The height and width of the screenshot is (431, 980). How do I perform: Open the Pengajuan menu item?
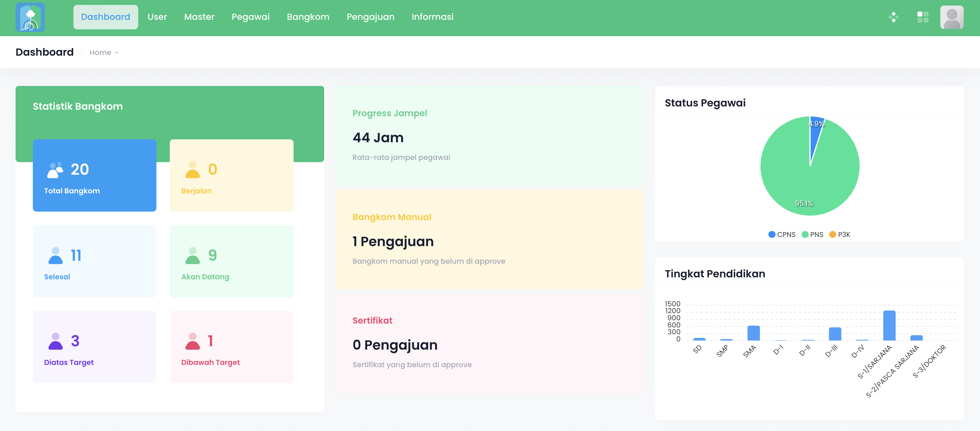(370, 17)
